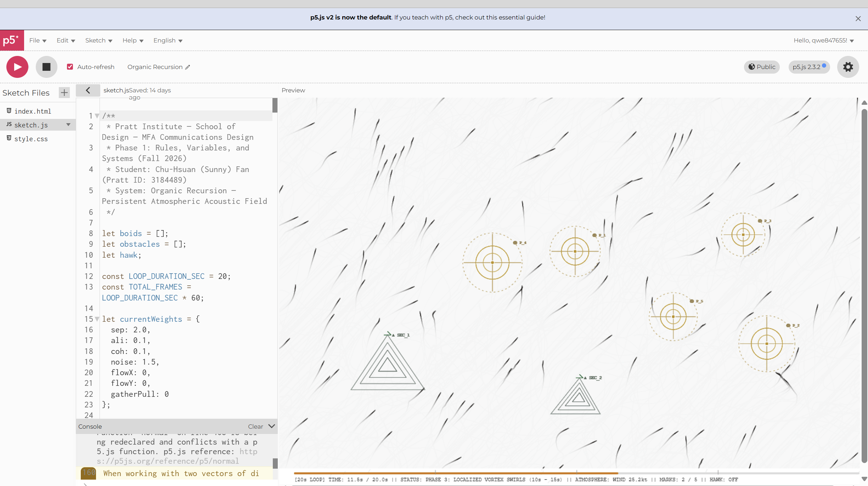
Task: Collapse the sidebar with left chevron
Action: tap(88, 91)
